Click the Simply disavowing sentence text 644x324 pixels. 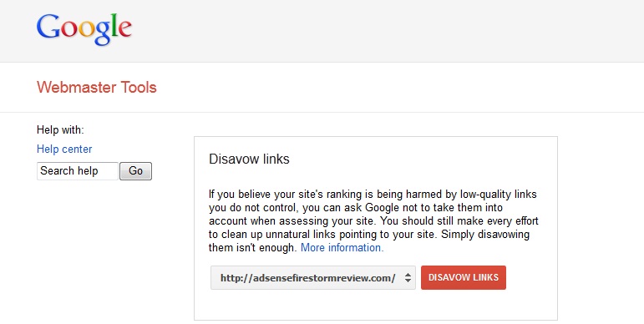point(485,235)
